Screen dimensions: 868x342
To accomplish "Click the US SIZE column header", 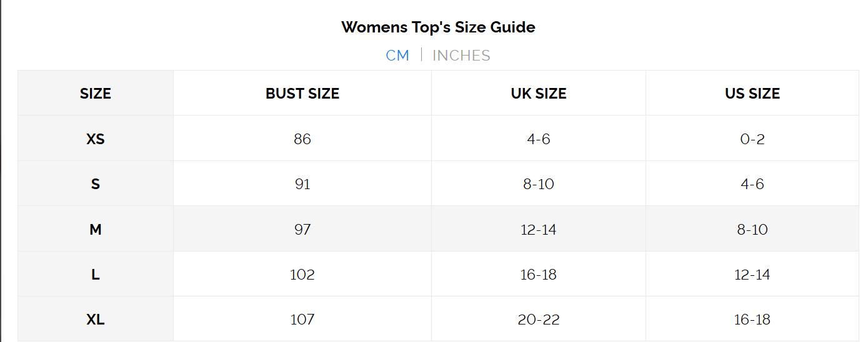I will coord(752,94).
